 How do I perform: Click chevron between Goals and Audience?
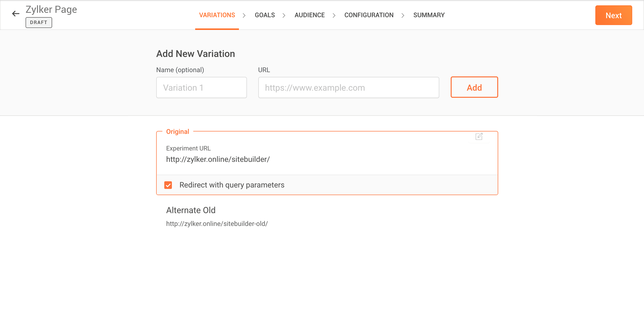click(284, 15)
